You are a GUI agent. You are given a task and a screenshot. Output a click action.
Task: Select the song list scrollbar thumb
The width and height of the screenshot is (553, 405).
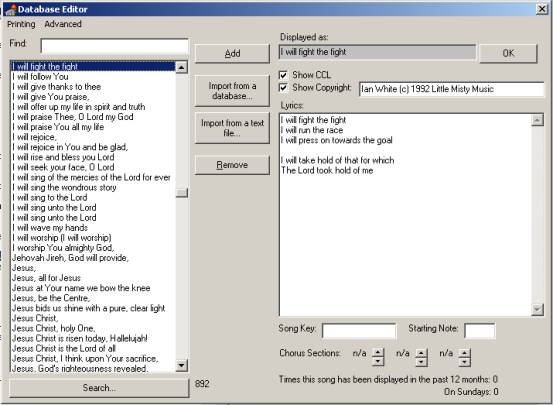[x=182, y=193]
